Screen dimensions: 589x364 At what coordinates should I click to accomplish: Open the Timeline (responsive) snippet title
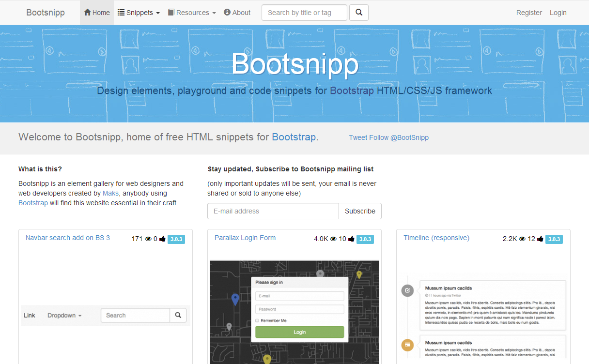coord(436,238)
